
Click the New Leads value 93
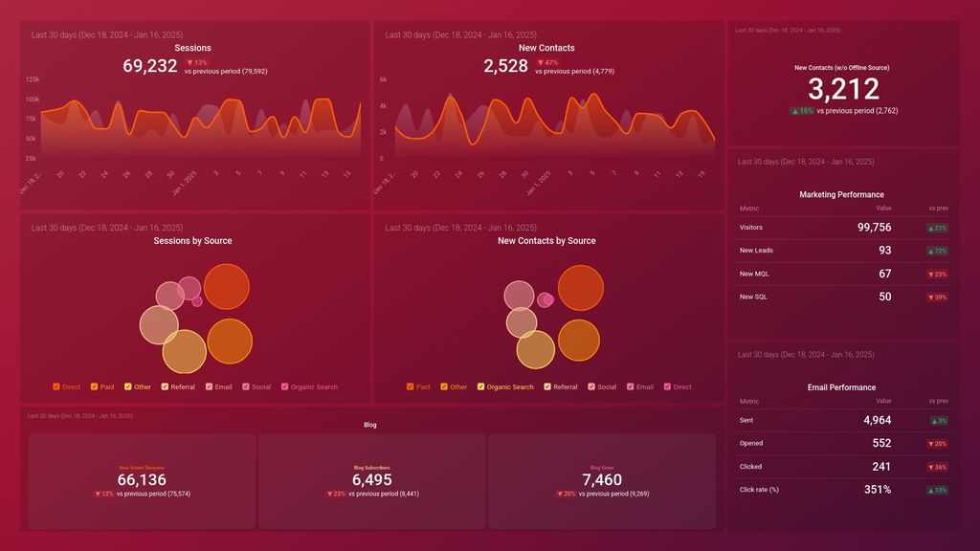pyautogui.click(x=885, y=251)
